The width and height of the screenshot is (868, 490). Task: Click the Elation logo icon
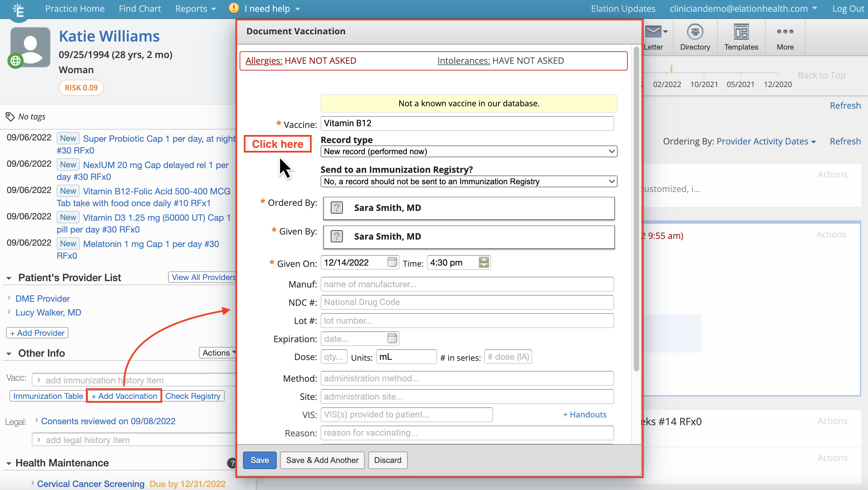(18, 10)
